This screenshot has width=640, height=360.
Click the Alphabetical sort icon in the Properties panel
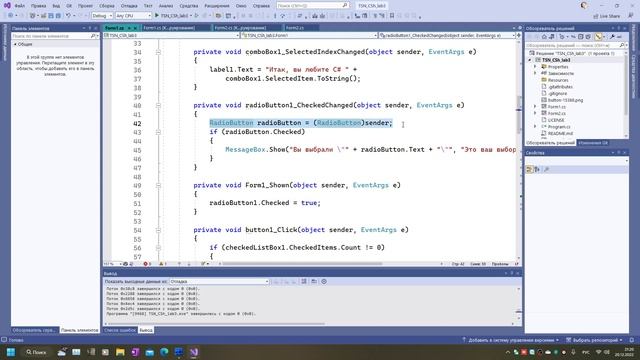pyautogui.click(x=537, y=169)
